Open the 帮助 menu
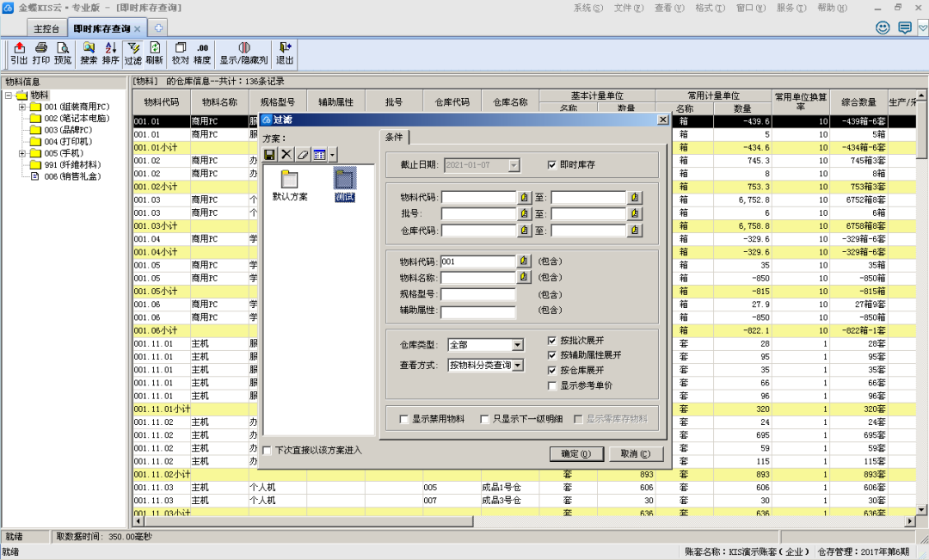Screen dimensions: 929x560 (832, 8)
